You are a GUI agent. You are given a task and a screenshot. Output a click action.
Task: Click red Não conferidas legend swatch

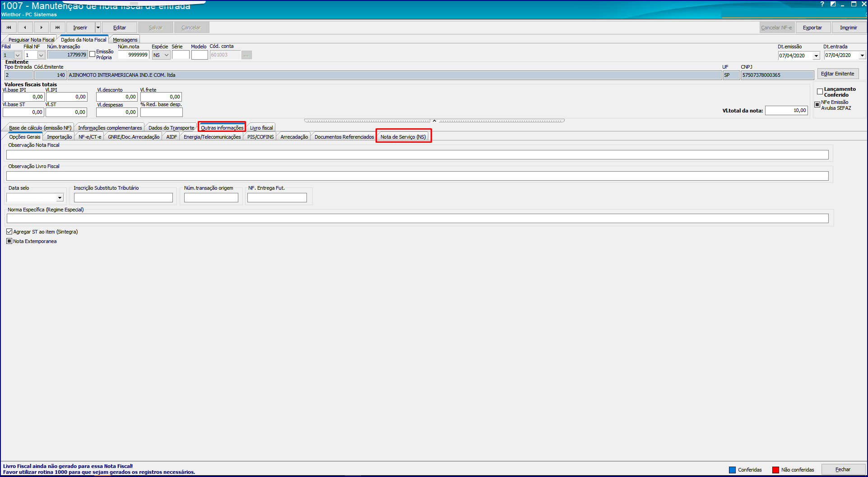pyautogui.click(x=775, y=470)
